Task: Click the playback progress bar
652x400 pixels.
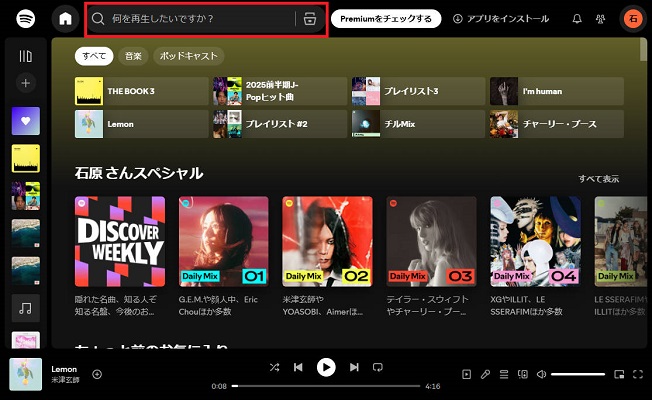Action: (326, 386)
